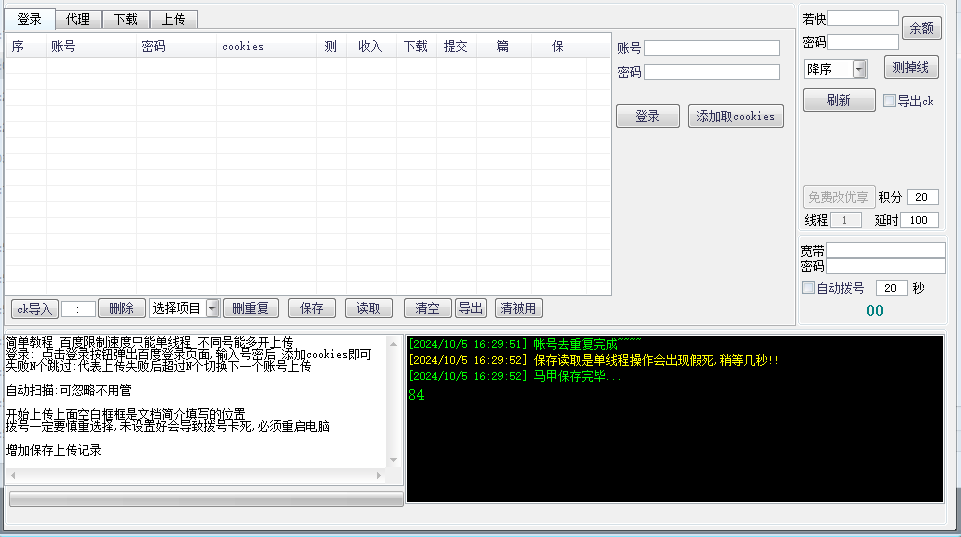This screenshot has height=537, width=961.
Task: Click the 刷新 refresh button
Action: coord(838,100)
